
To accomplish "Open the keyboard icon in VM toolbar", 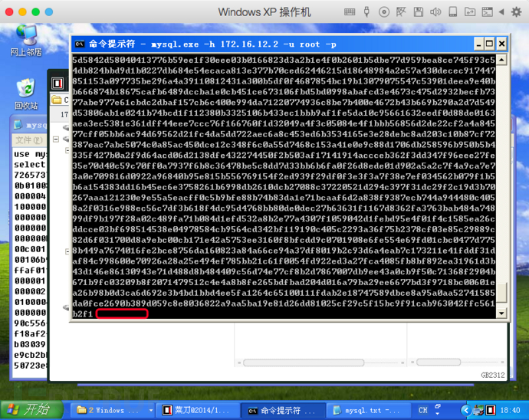I will (350, 12).
